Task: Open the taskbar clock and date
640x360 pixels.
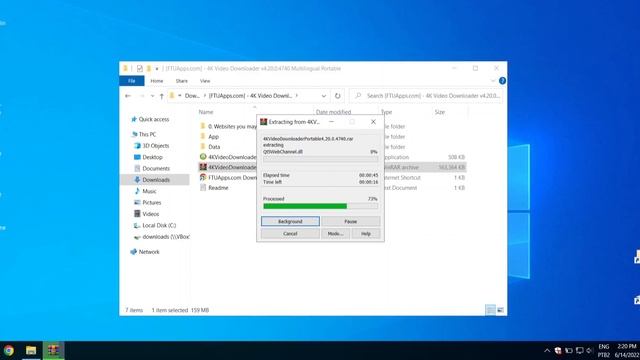Action: click(627, 351)
